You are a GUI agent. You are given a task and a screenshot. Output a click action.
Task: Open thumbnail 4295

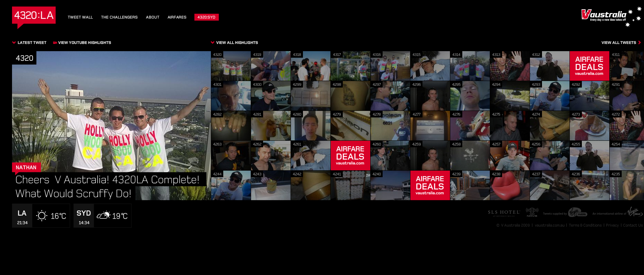pos(470,96)
